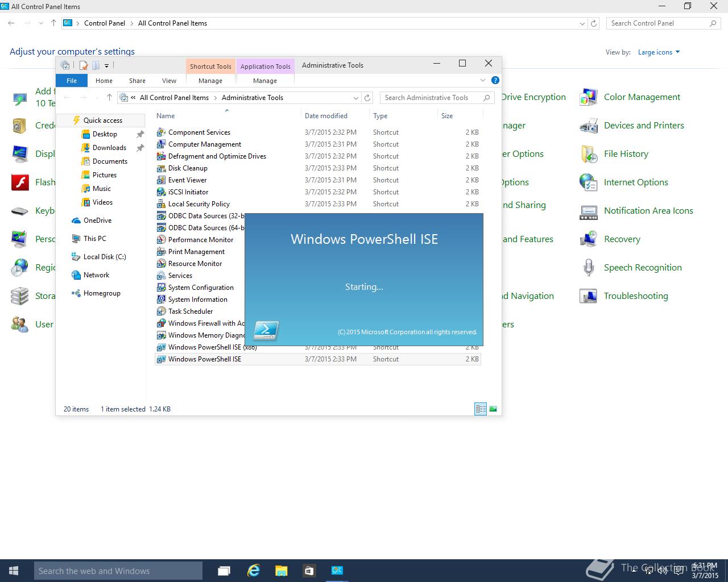Screen dimensions: 728x582
Task: Click the Devices and Printers icon
Action: [588, 126]
